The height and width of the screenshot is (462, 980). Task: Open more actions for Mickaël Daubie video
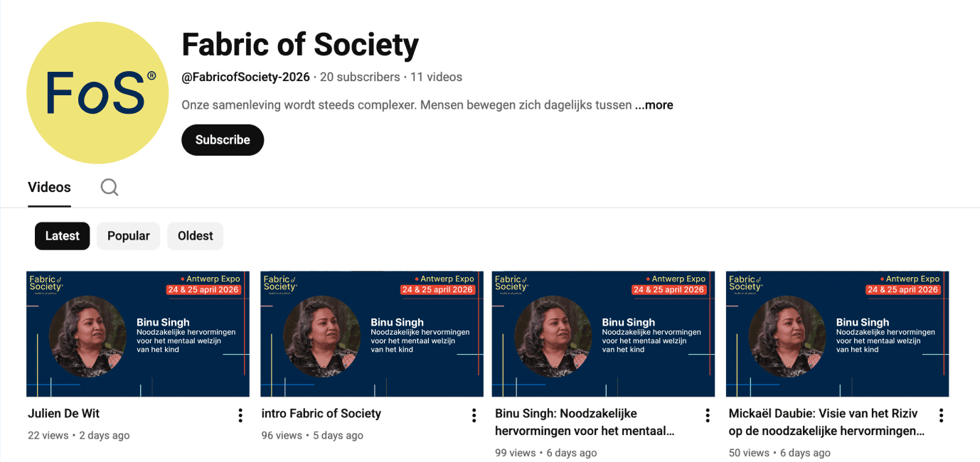[941, 415]
